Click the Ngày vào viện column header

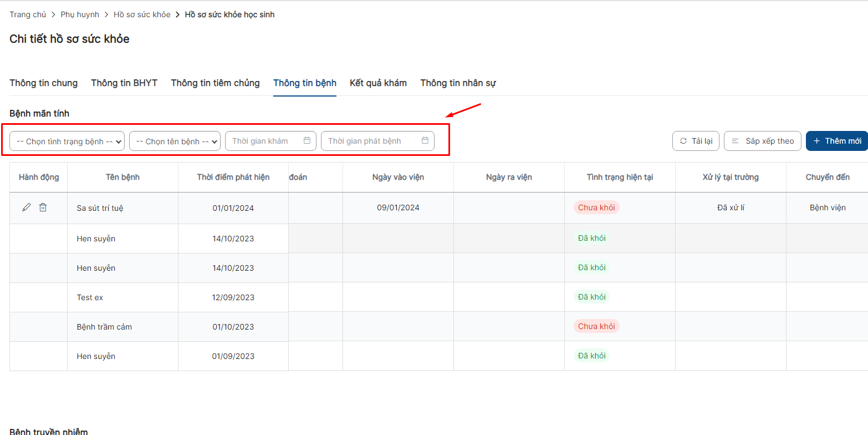(398, 178)
